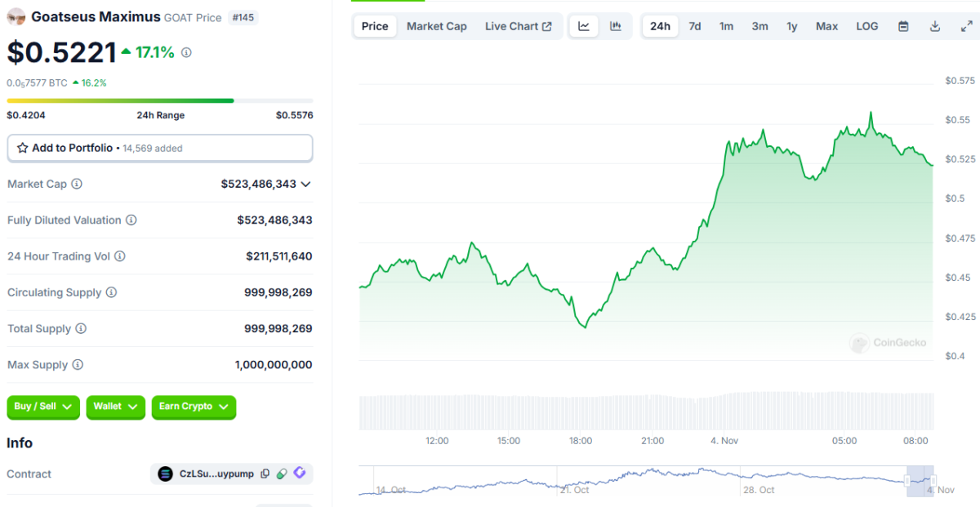
Task: Click the CzLSu...uypump contract address text
Action: coord(216,474)
